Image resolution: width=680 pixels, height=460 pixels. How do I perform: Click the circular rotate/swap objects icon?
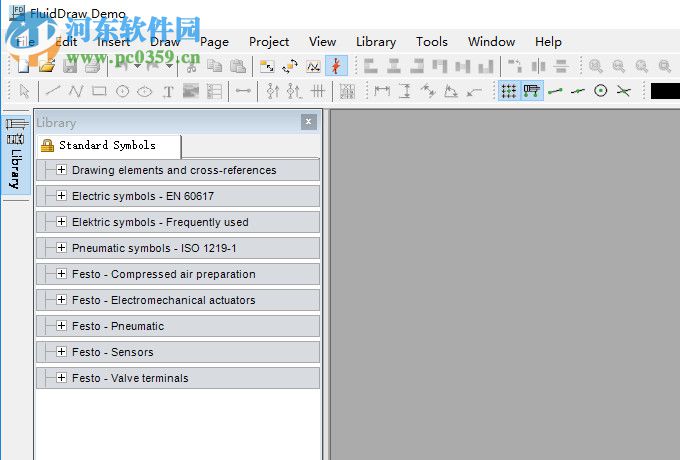290,66
